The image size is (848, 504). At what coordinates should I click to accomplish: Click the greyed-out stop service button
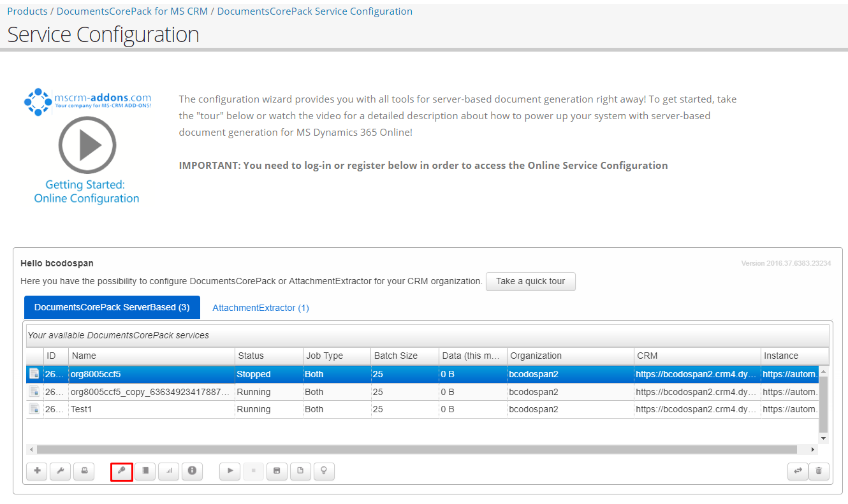coord(253,471)
